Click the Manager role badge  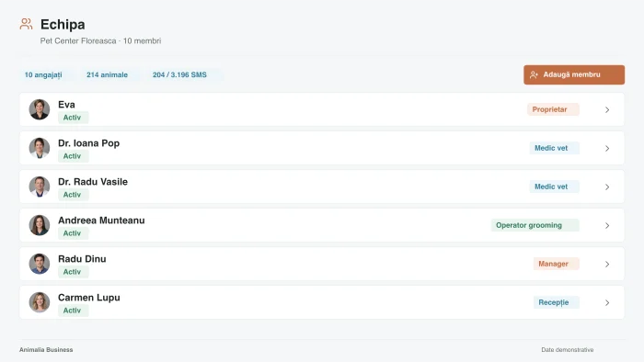(x=556, y=264)
